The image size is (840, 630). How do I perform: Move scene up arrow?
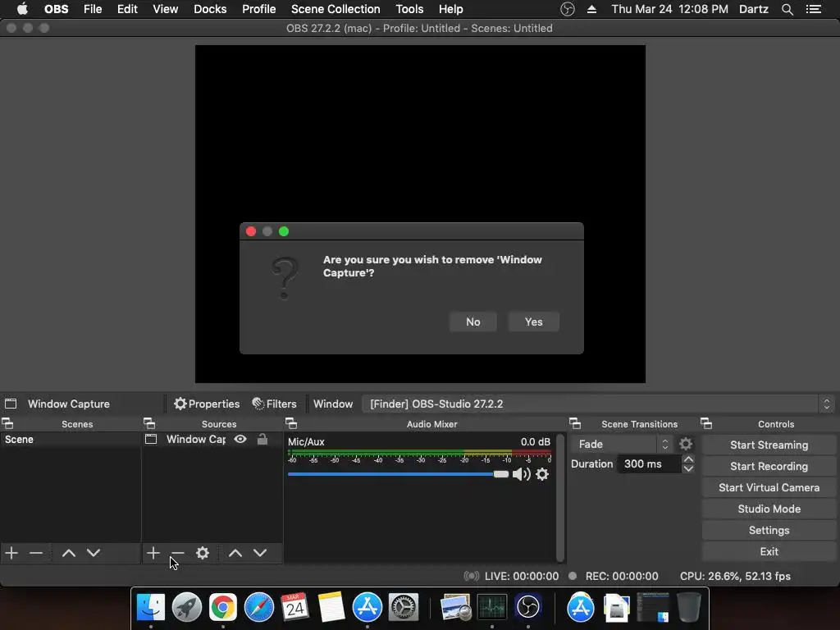point(69,553)
